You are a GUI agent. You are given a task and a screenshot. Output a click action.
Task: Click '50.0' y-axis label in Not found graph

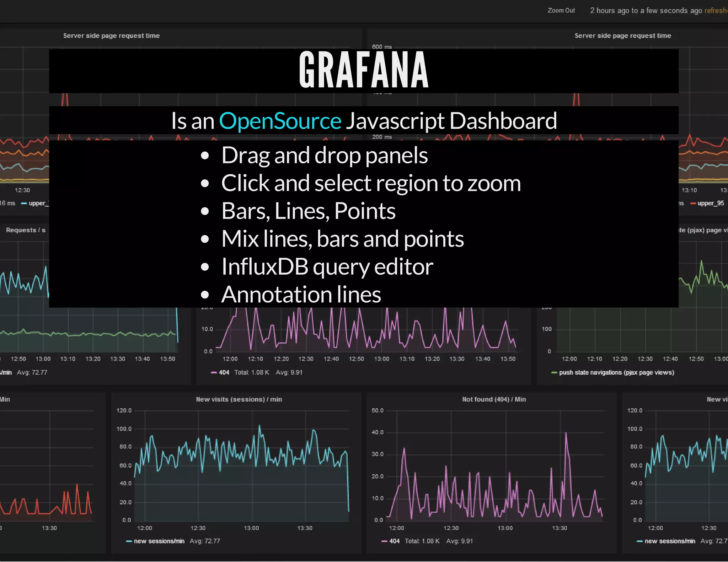pos(378,411)
